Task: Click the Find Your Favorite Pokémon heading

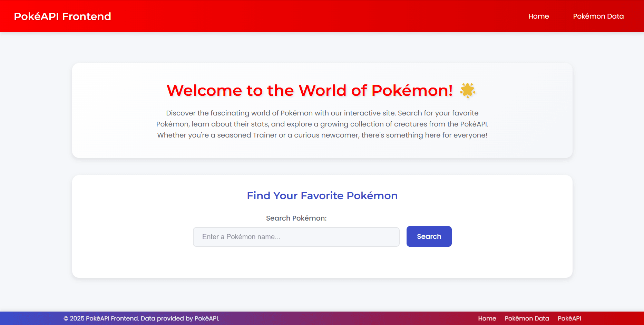Action: 322,195
